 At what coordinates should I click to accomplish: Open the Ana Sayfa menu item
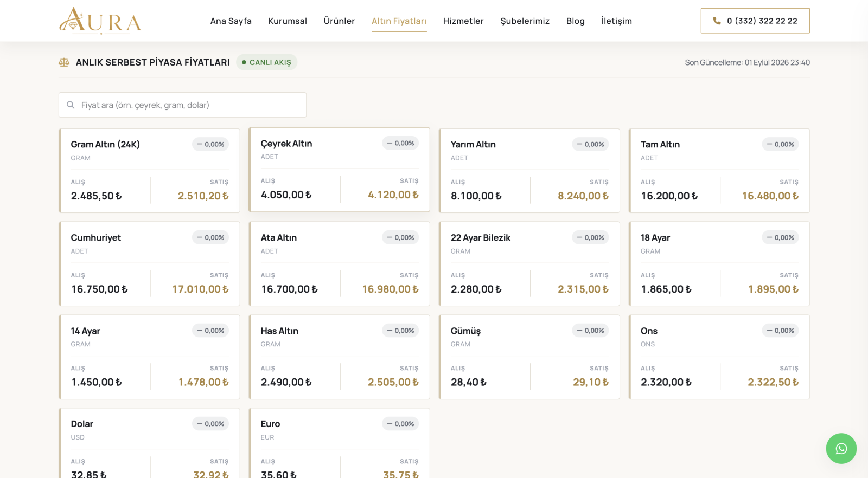pos(231,21)
